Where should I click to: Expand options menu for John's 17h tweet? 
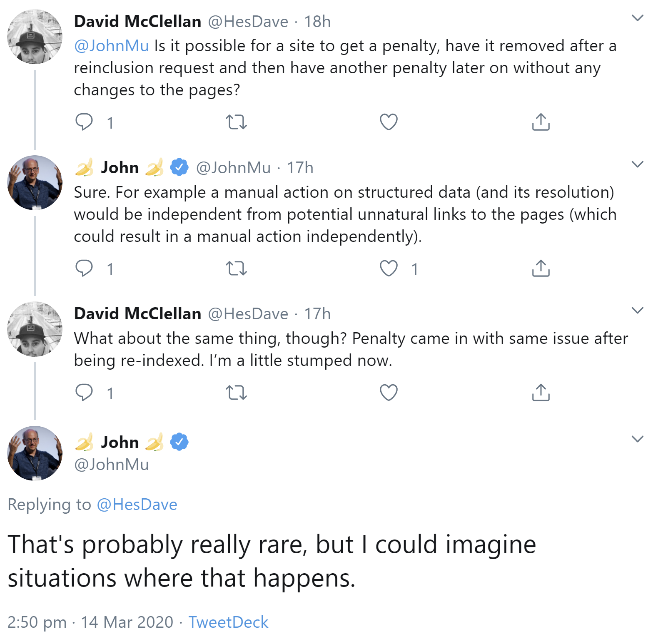[x=637, y=164]
